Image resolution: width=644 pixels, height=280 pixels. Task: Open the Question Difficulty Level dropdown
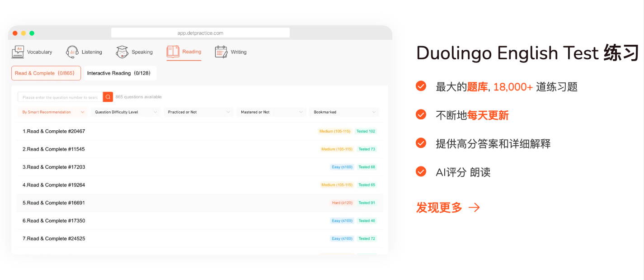125,112
